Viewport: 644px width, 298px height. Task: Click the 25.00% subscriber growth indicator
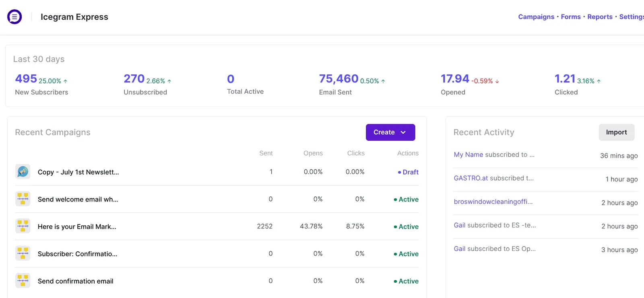tap(53, 81)
